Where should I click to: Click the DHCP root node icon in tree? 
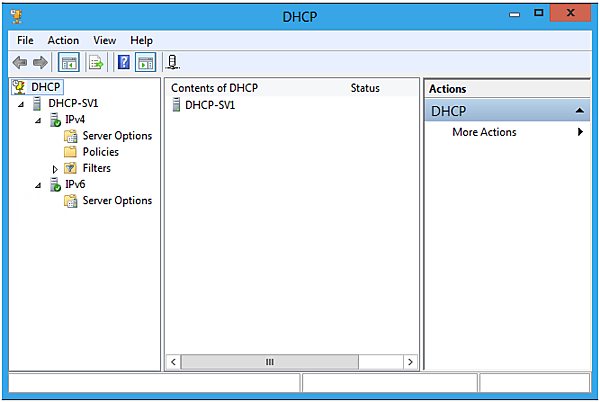tap(19, 87)
